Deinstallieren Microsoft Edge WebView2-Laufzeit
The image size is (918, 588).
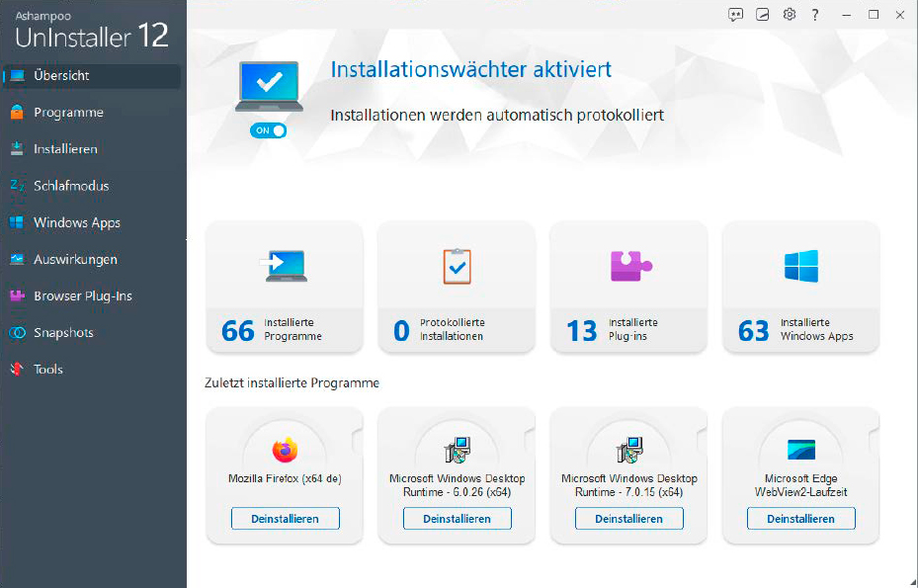click(x=800, y=518)
